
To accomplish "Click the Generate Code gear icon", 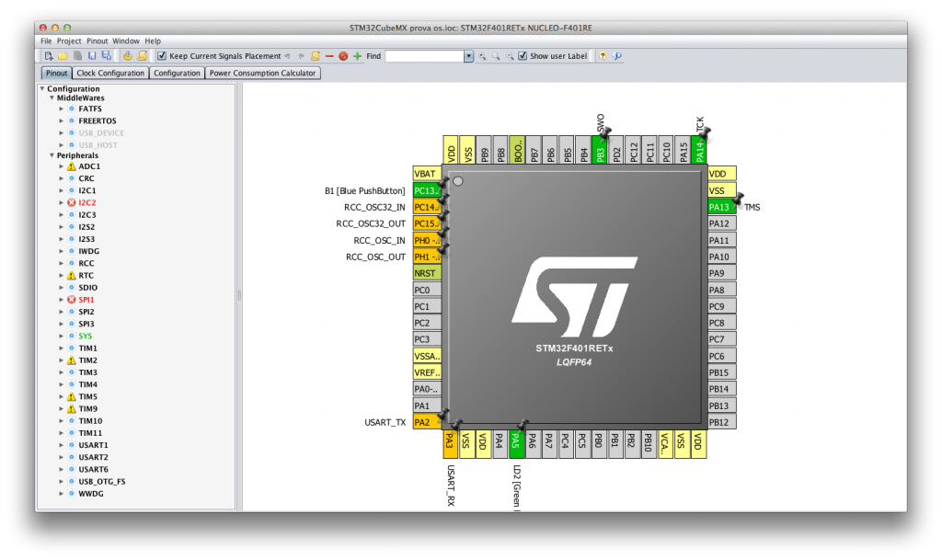I will (x=127, y=56).
